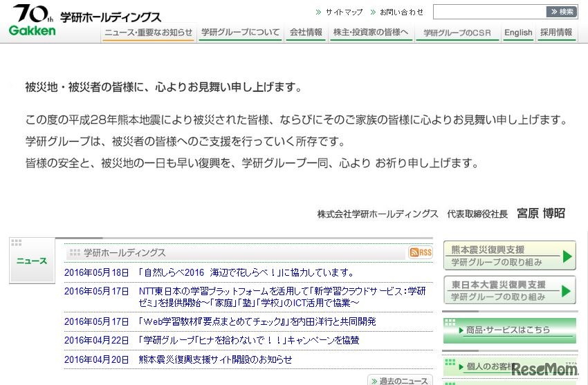Click the Gakken 70th logo
Image resolution: width=588 pixels, height=385 pixels.
click(x=33, y=20)
